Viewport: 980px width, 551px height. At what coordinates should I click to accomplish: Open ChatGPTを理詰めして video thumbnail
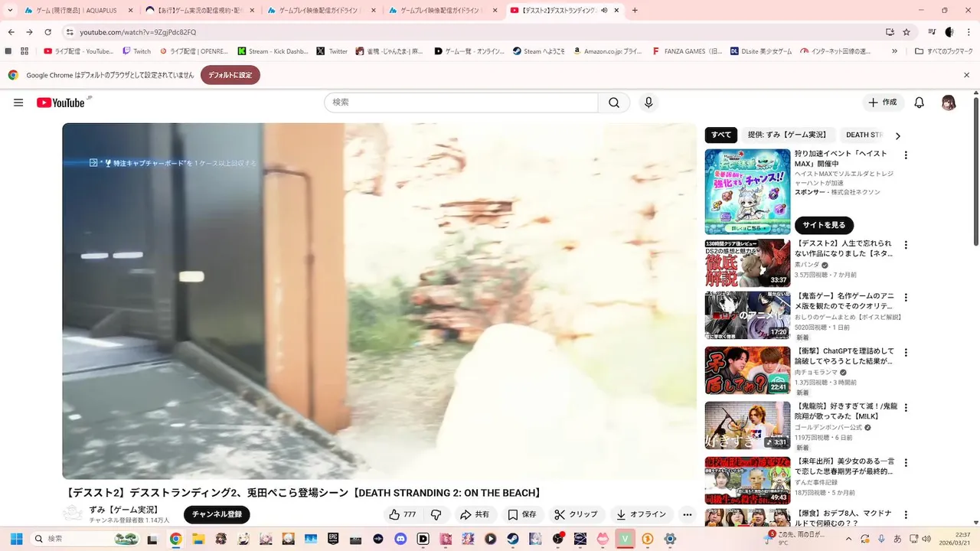(x=747, y=370)
